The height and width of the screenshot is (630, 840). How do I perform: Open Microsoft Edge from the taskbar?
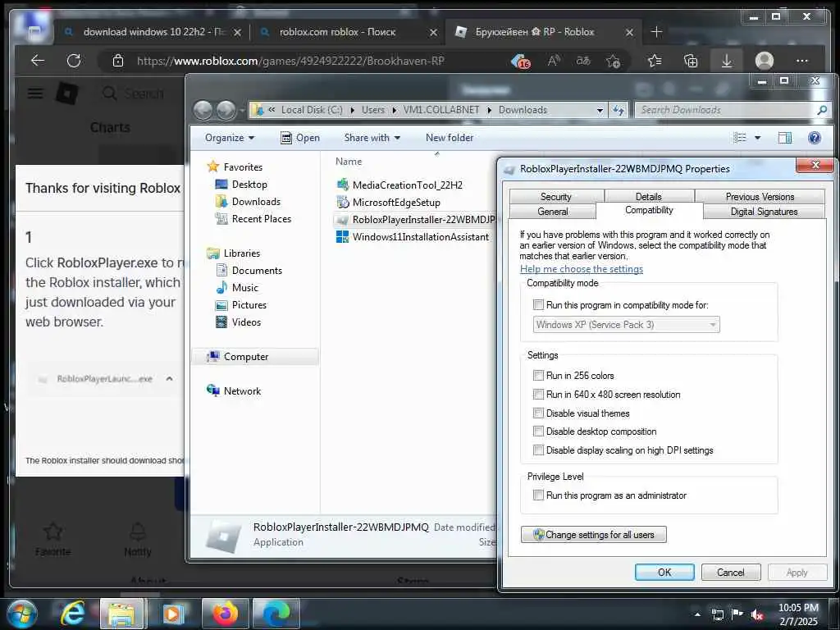[276, 614]
